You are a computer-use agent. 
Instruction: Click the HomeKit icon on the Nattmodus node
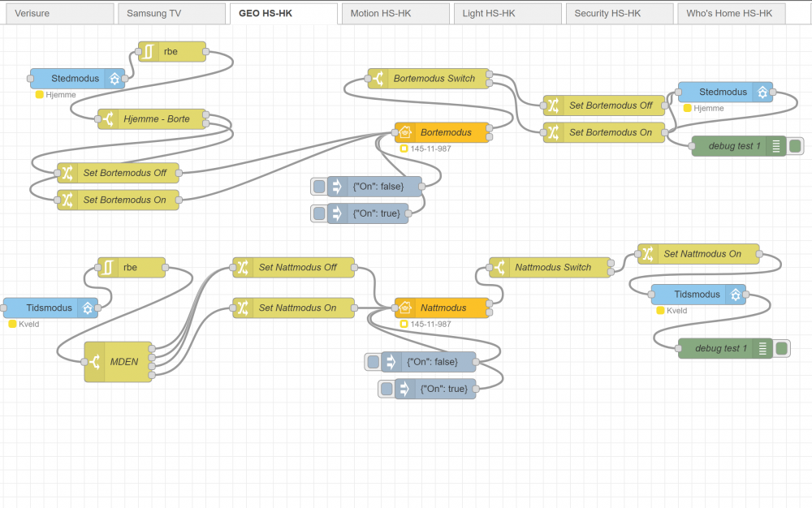click(405, 308)
